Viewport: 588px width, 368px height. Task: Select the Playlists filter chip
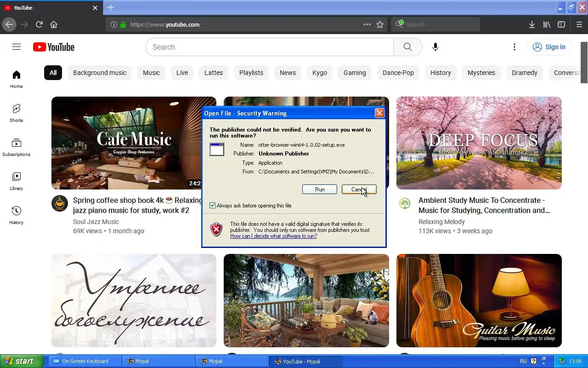coord(251,73)
